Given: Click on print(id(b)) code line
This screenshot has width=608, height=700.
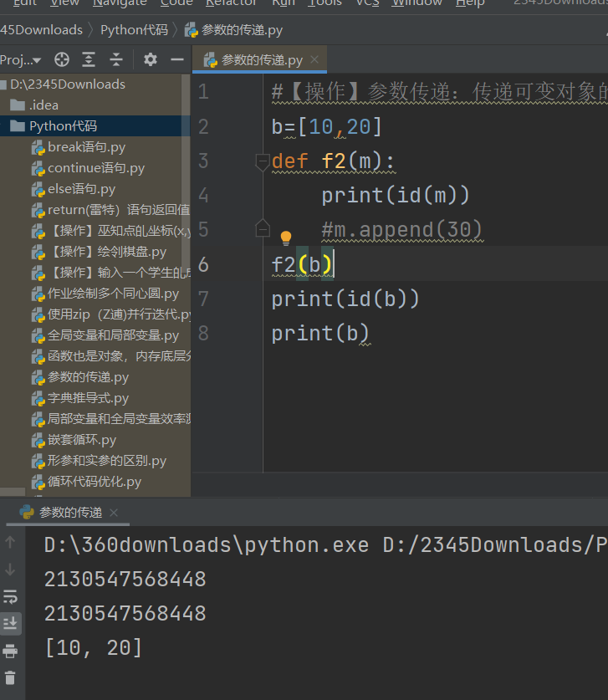Looking at the screenshot, I should pos(345,299).
